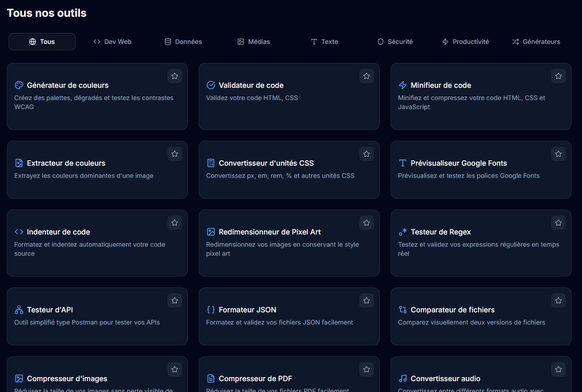Click text "Validez votre code HTML, CSS"
582x392 pixels.
[252, 98]
